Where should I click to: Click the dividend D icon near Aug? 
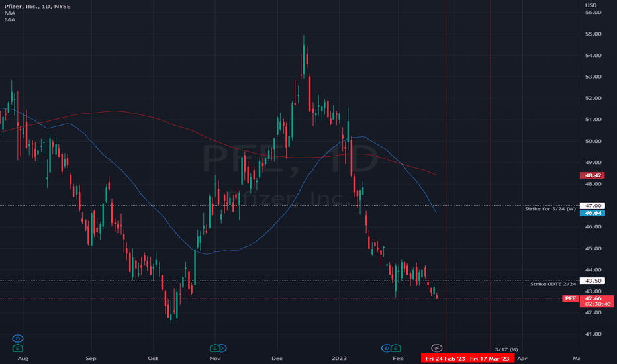point(17,338)
